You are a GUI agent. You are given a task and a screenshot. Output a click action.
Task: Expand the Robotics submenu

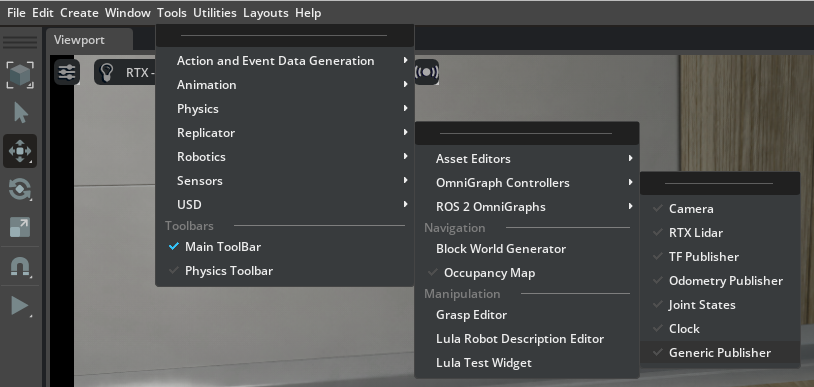click(x=284, y=156)
